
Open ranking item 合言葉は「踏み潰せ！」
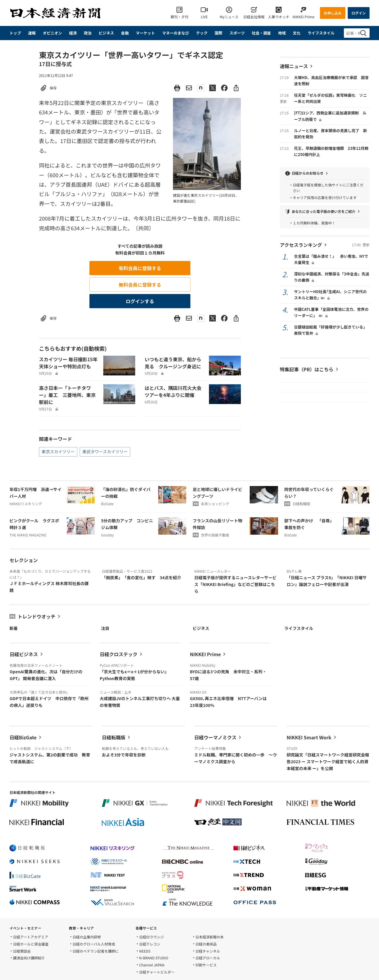tap(331, 260)
